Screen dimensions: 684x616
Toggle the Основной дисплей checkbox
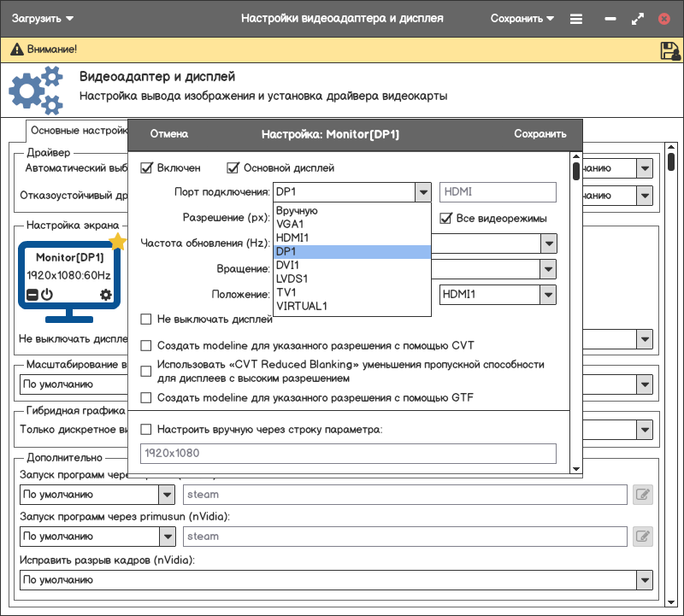[233, 168]
